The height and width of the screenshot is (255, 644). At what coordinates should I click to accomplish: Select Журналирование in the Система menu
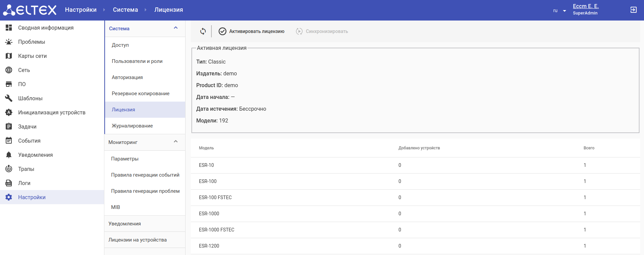coord(132,126)
